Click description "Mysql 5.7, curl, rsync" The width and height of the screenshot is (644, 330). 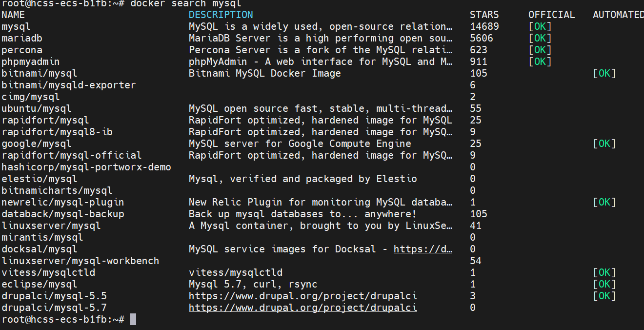point(253,285)
